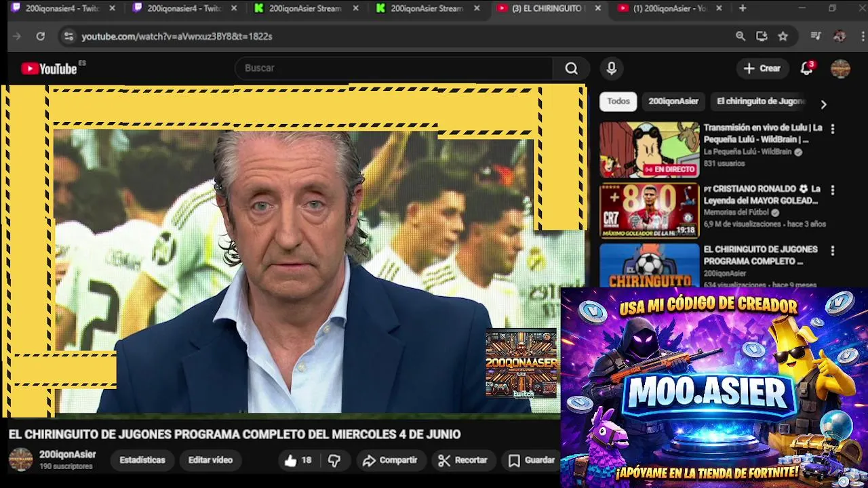Image resolution: width=868 pixels, height=488 pixels.
Task: Open La Pequeña Lulú live thumbnail
Action: (649, 149)
